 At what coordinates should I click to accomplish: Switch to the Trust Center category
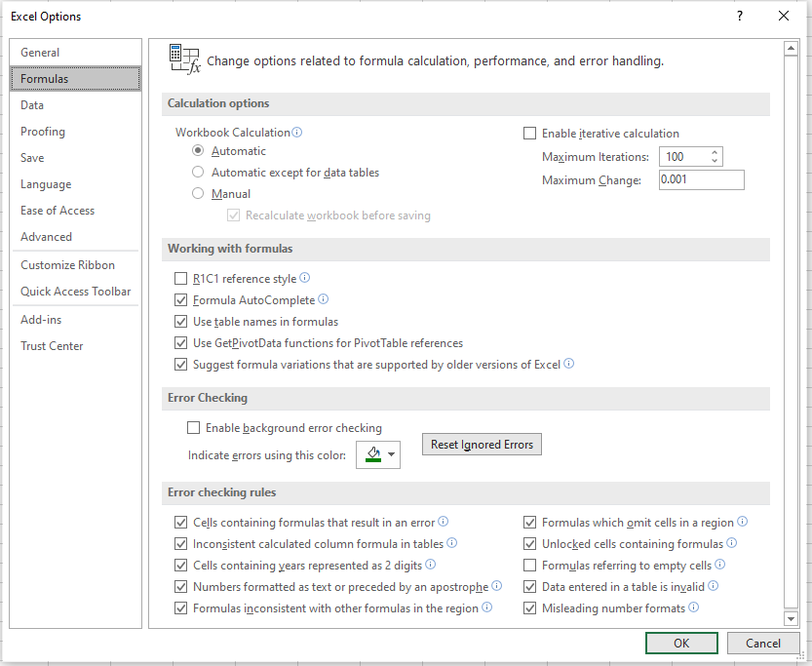tap(53, 346)
